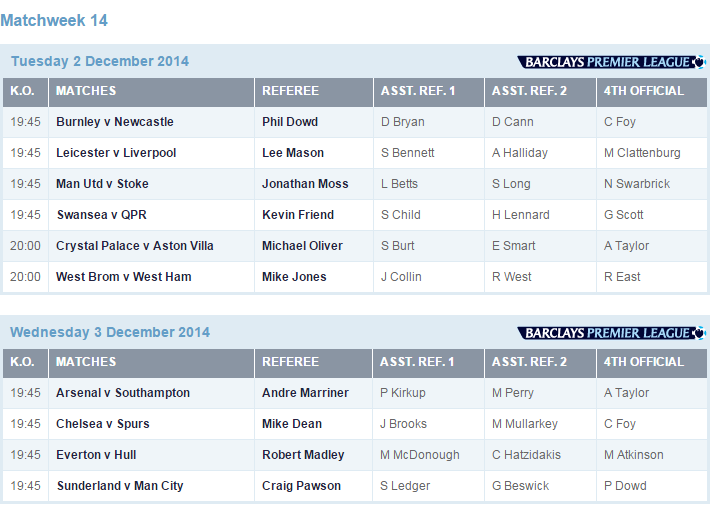Select Burnley v Newcastle match
Image resolution: width=717 pixels, height=520 pixels.
click(115, 122)
